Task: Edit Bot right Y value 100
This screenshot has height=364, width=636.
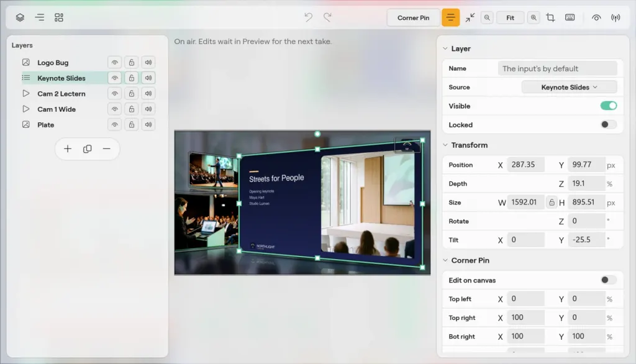Action: point(586,337)
